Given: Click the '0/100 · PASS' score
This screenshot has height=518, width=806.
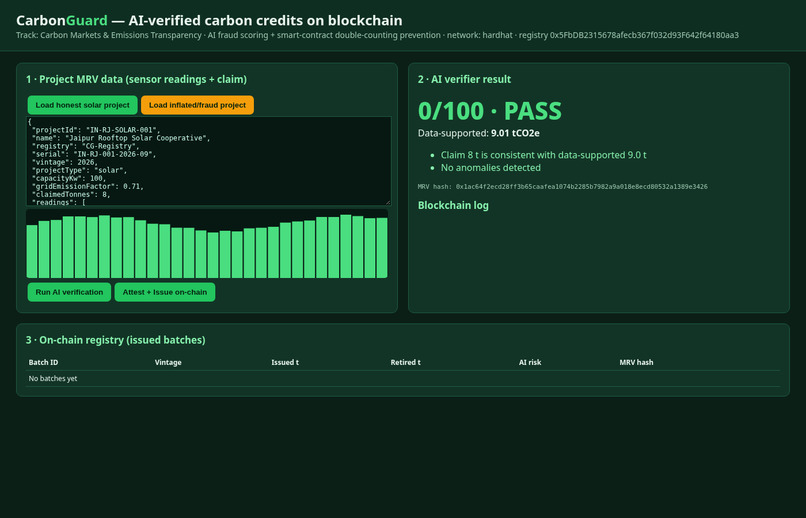Looking at the screenshot, I should pyautogui.click(x=489, y=111).
